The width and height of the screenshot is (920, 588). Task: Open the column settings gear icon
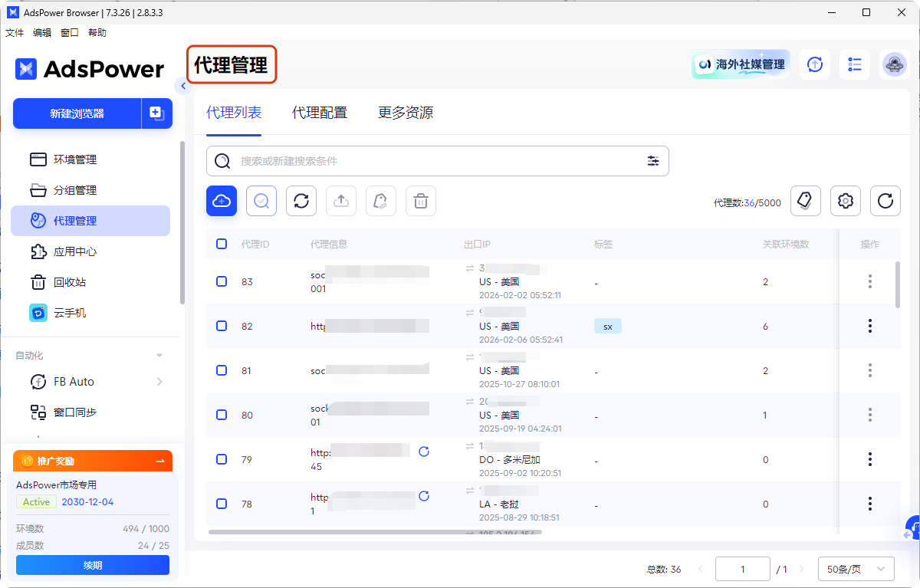tap(846, 200)
